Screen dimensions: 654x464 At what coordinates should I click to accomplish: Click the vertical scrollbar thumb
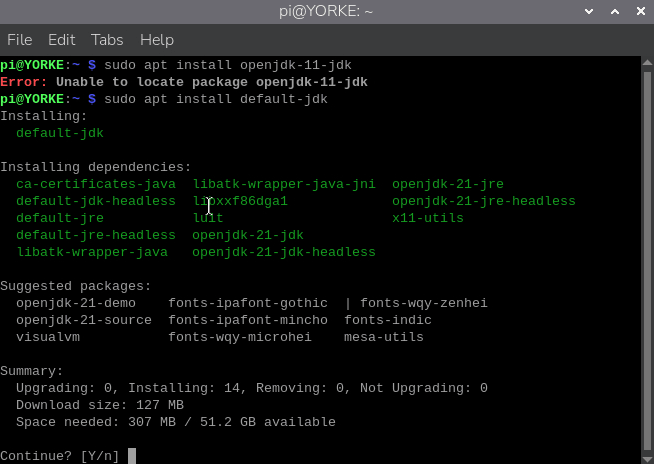click(x=647, y=261)
